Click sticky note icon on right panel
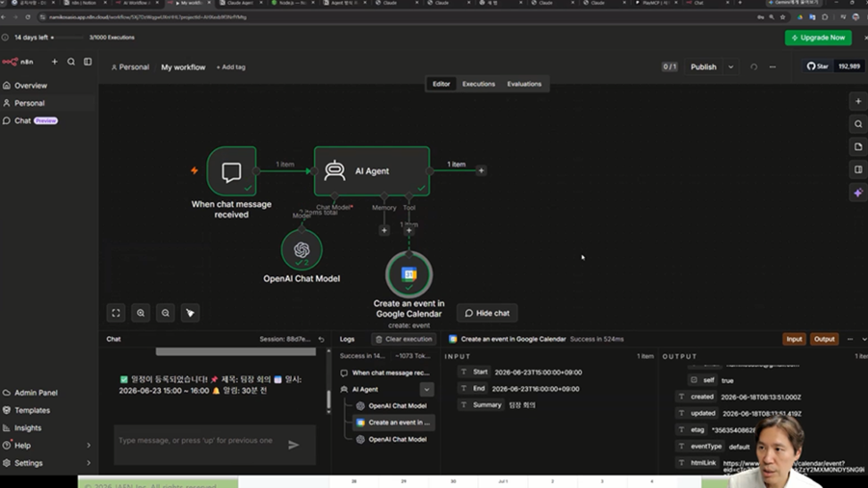Screen dimensions: 868x488 (x=858, y=146)
